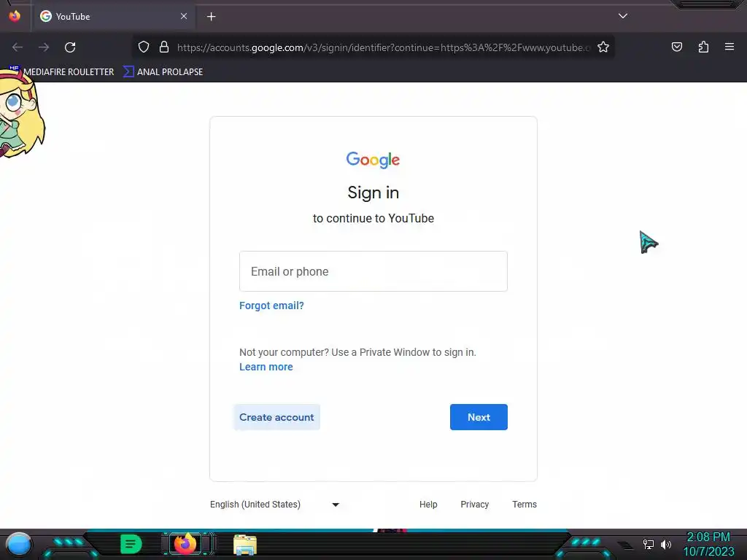Open Firefox application menu
This screenshot has height=560, width=747.
pos(729,47)
